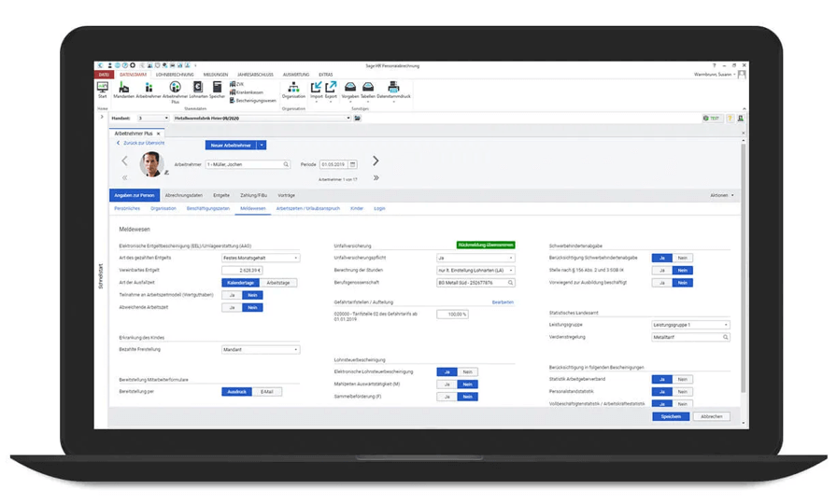The width and height of the screenshot is (837, 504).
Task: Open the Kinder sub-tab
Action: click(x=357, y=208)
